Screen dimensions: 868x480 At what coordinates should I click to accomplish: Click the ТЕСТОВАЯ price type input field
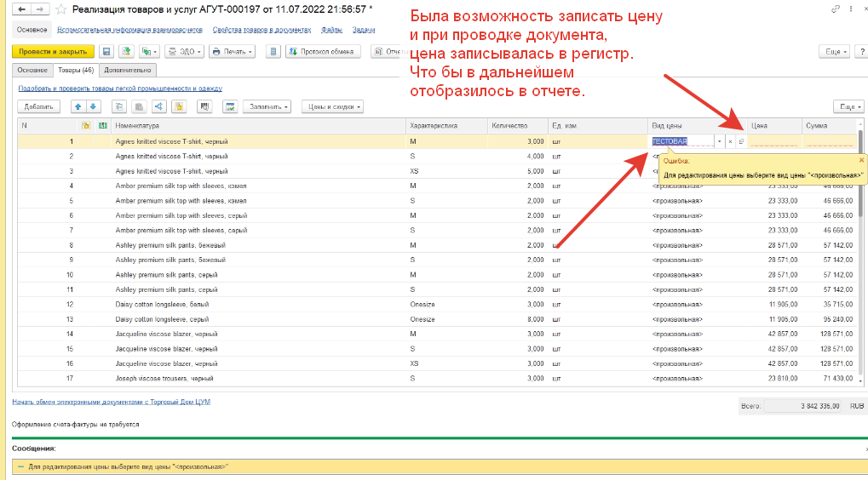tap(681, 141)
